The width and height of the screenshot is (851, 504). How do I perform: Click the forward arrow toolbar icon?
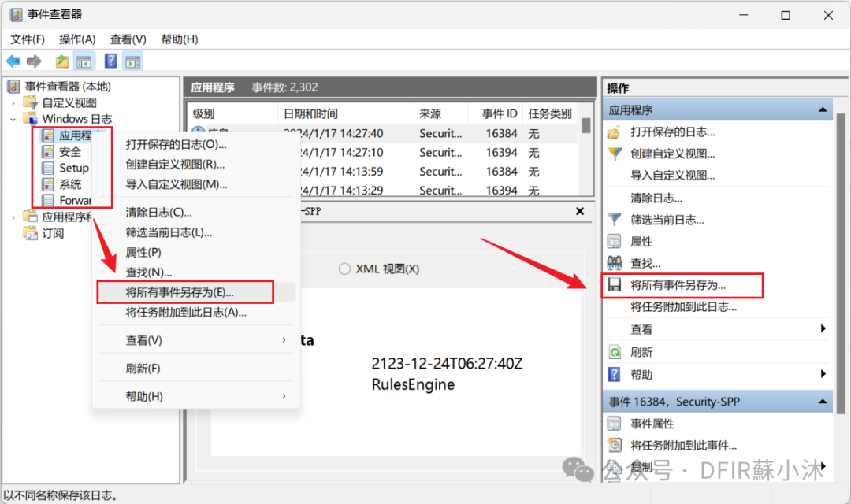(x=34, y=61)
